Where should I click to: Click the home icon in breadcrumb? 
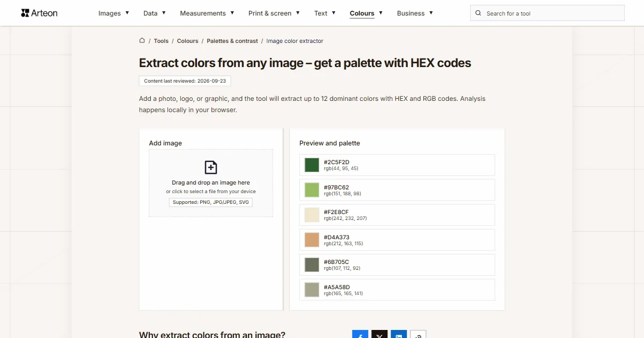[x=142, y=40]
